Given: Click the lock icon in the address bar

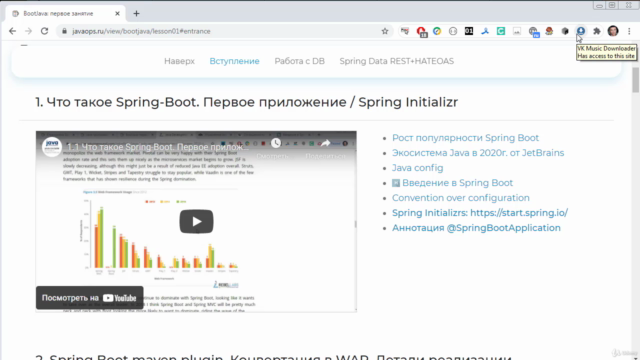Looking at the screenshot, I should pyautogui.click(x=64, y=31).
